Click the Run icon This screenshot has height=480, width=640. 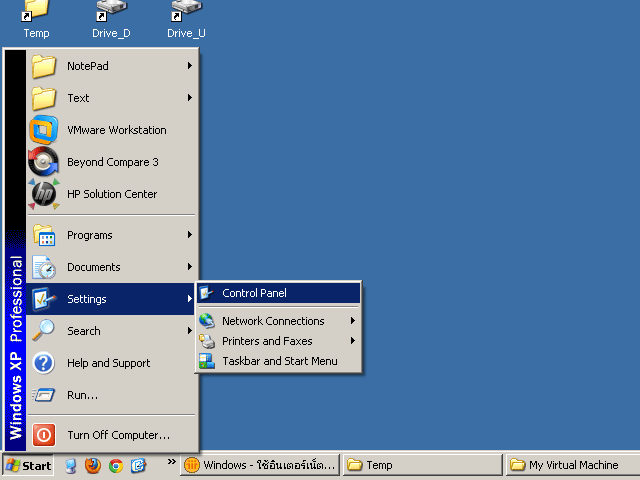tap(44, 395)
